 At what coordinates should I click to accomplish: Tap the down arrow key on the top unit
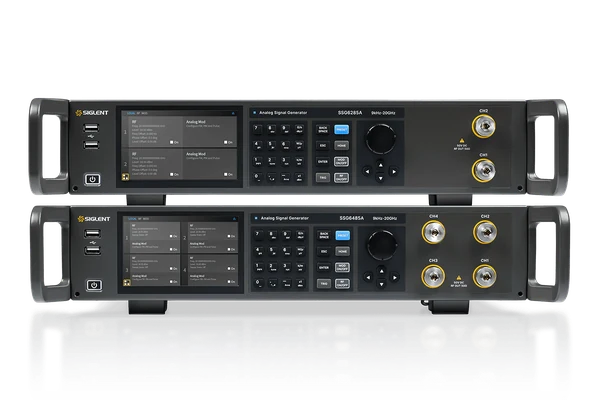(x=380, y=178)
